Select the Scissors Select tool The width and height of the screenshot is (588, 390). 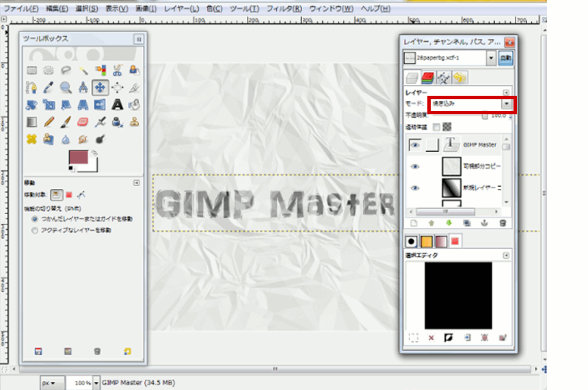click(118, 70)
